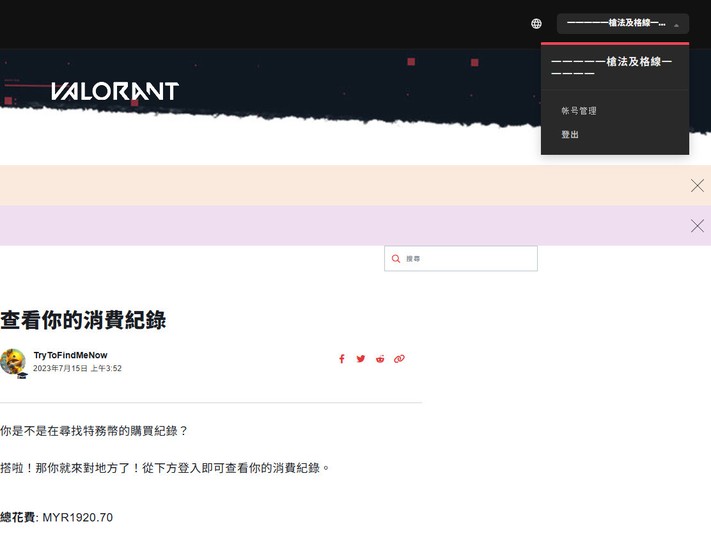Click the author name TryToFindMeNow
Screen dimensions: 711x540
coord(70,355)
